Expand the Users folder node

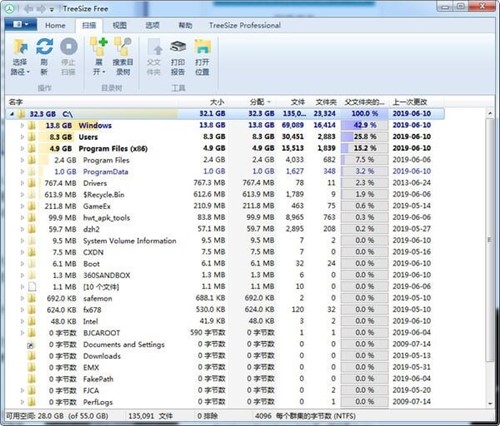pyautogui.click(x=22, y=137)
